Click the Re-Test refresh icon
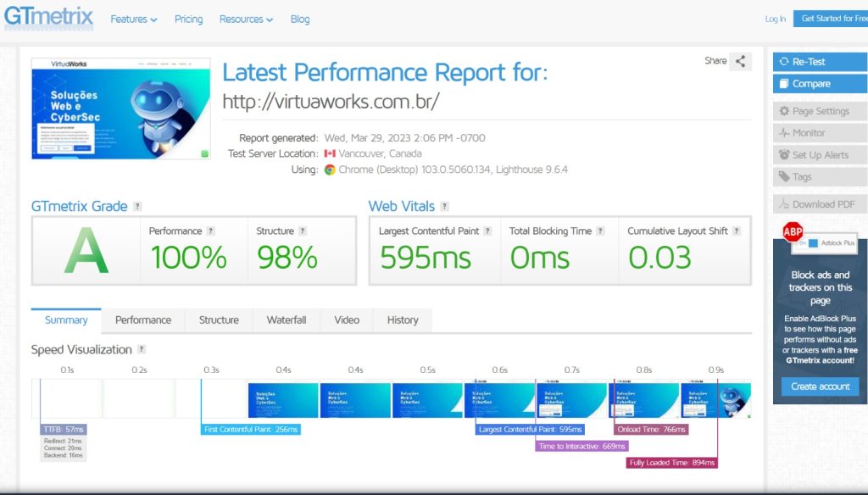The width and height of the screenshot is (868, 495). (784, 62)
